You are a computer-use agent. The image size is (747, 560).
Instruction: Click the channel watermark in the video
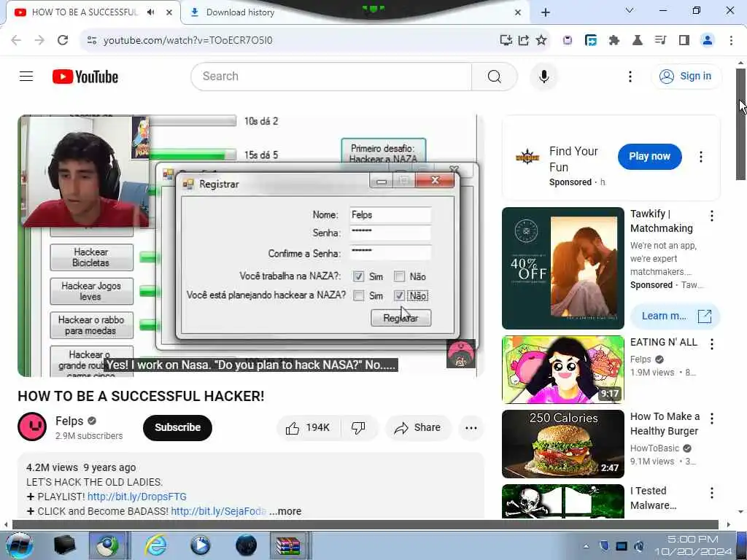(461, 354)
